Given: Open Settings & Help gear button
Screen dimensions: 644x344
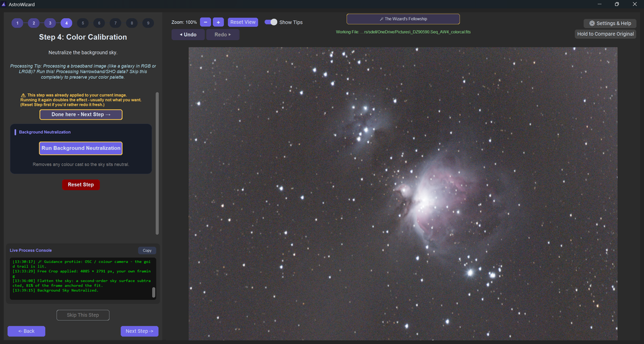Looking at the screenshot, I should click(610, 23).
